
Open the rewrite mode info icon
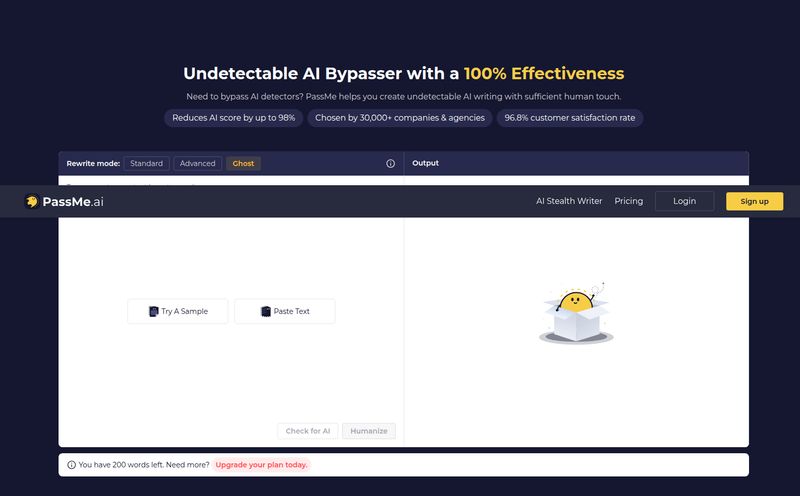(x=390, y=163)
